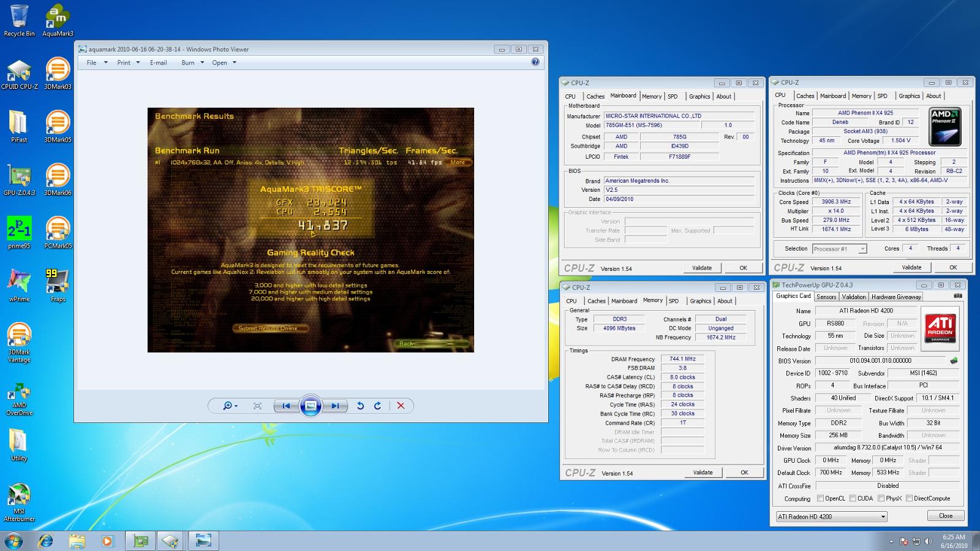Launch AquaMark3 from the desktop

click(58, 20)
